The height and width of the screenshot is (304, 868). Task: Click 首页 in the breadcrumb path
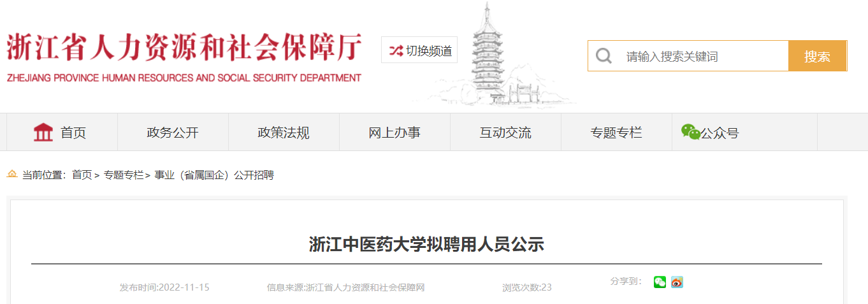[x=82, y=175]
